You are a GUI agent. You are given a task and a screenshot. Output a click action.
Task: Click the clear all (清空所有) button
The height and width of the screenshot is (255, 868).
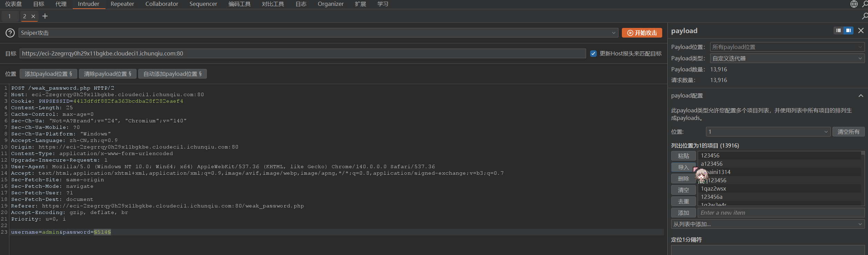click(x=848, y=132)
